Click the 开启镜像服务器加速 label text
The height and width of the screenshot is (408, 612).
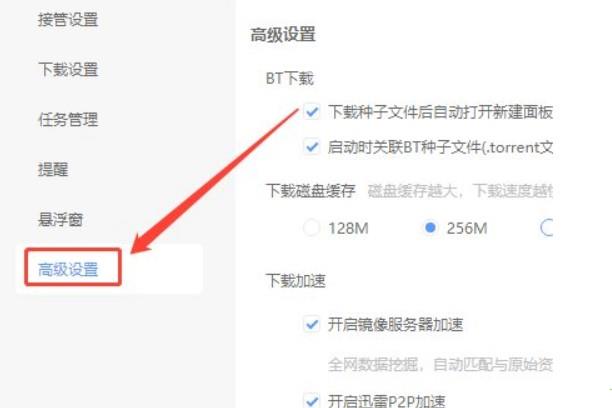(x=395, y=324)
